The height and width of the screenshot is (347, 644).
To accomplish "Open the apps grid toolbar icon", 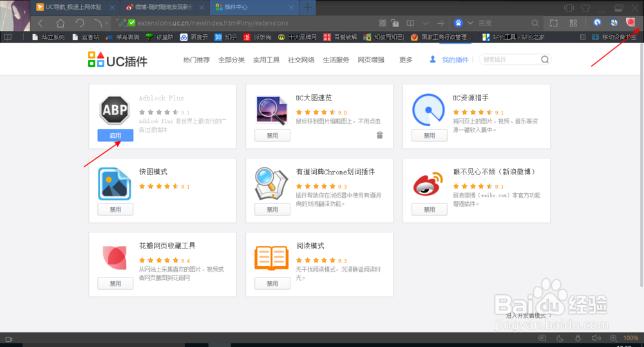I will tap(573, 23).
